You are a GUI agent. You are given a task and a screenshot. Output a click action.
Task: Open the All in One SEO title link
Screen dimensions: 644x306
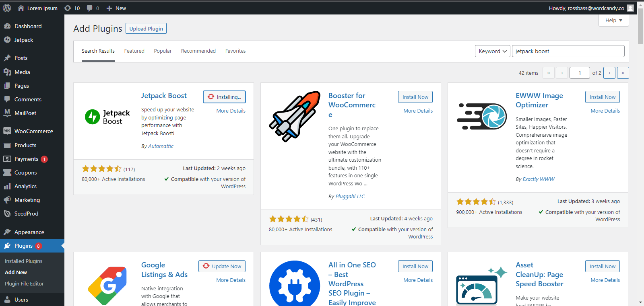[x=352, y=283]
